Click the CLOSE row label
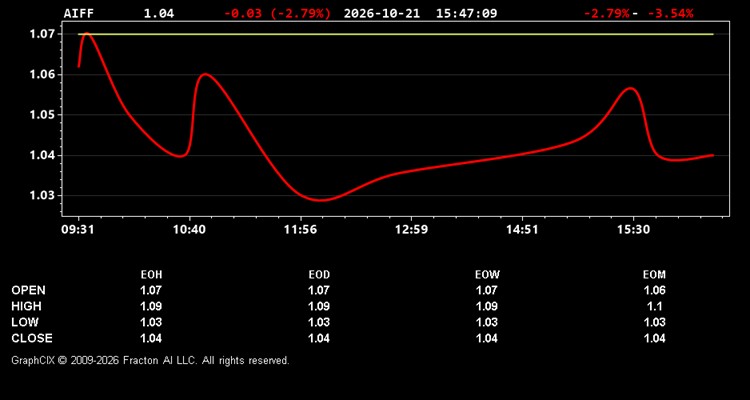This screenshot has width=750, height=400. click(x=32, y=338)
